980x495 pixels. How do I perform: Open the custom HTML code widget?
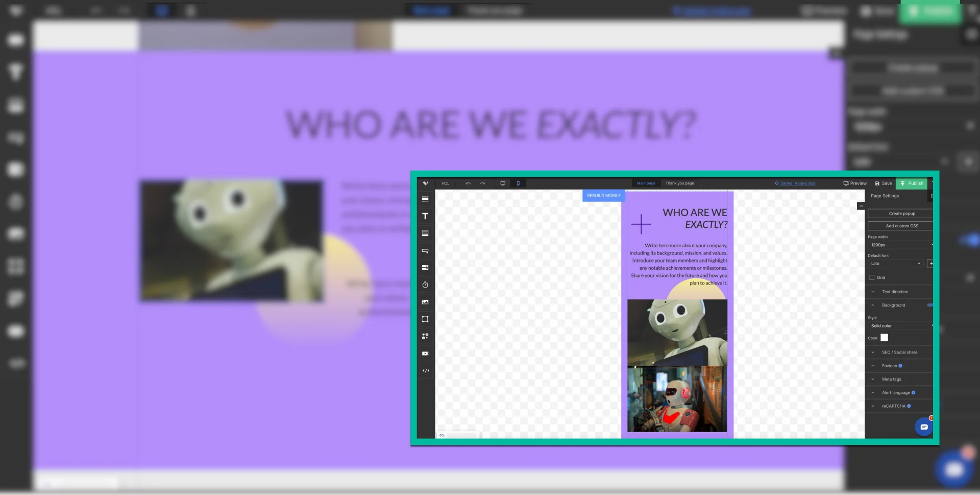coord(425,370)
